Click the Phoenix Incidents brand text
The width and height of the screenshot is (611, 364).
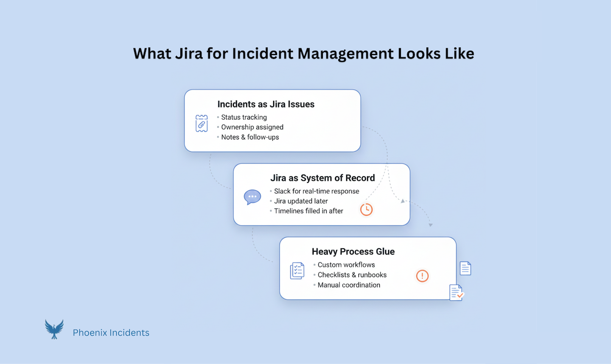coord(111,333)
